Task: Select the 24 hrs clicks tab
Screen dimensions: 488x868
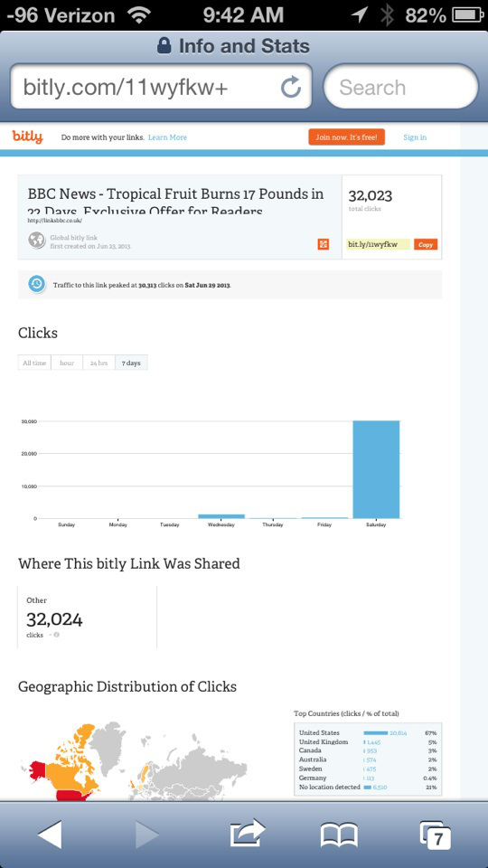Action: click(99, 363)
